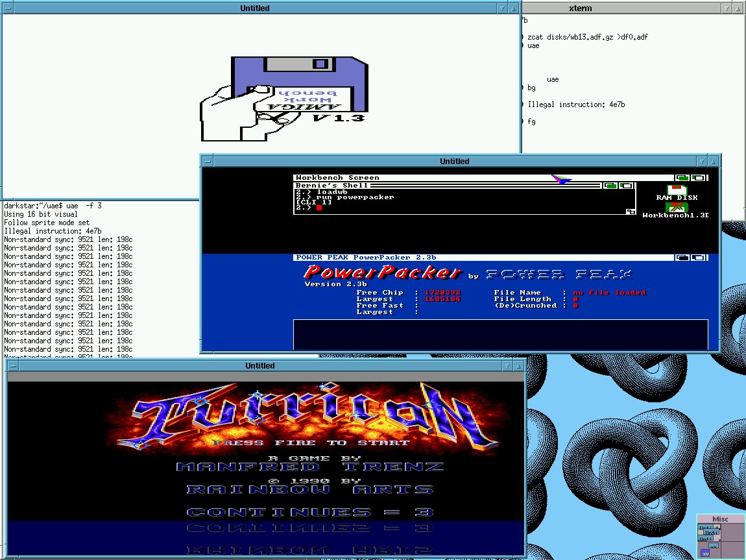746x560 pixels.
Task: Select the blue xv window in pager
Action: (705, 553)
